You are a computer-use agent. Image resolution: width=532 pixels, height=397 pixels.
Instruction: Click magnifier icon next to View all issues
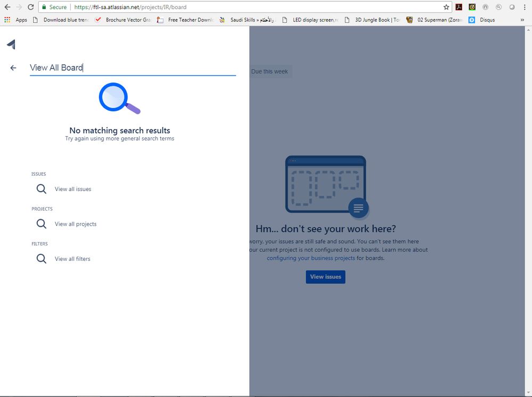[42, 189]
